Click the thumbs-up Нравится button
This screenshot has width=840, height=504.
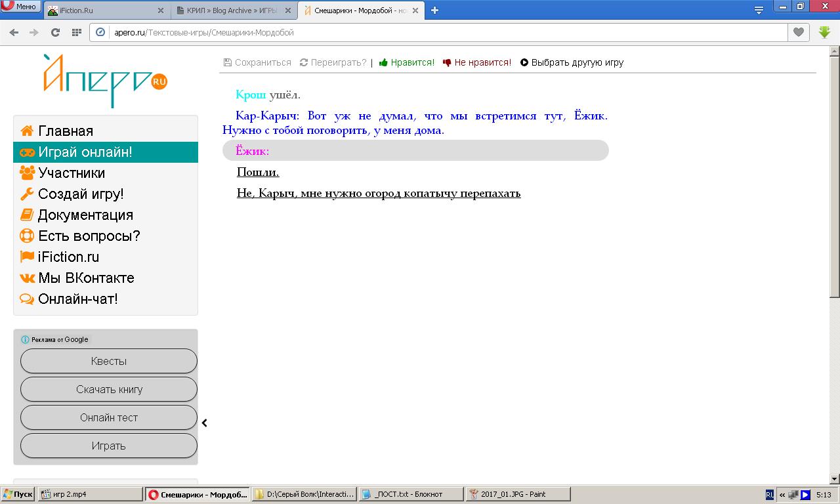407,62
